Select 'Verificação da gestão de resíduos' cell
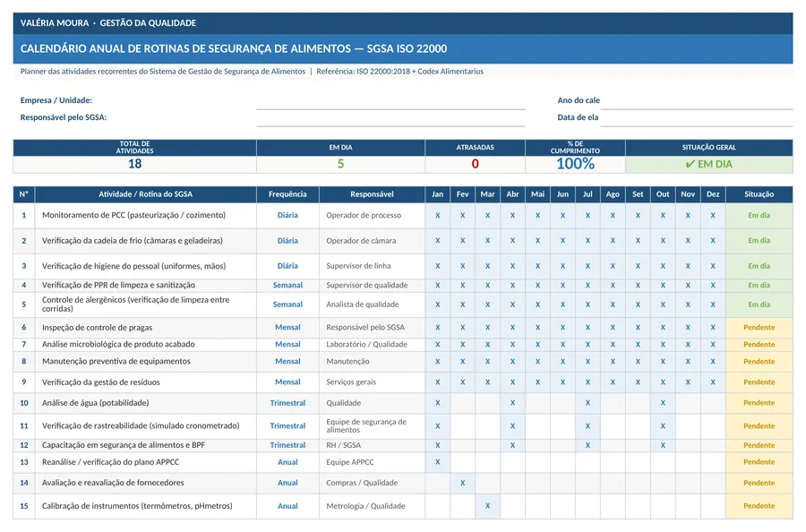The width and height of the screenshot is (806, 532). pyautogui.click(x=145, y=382)
